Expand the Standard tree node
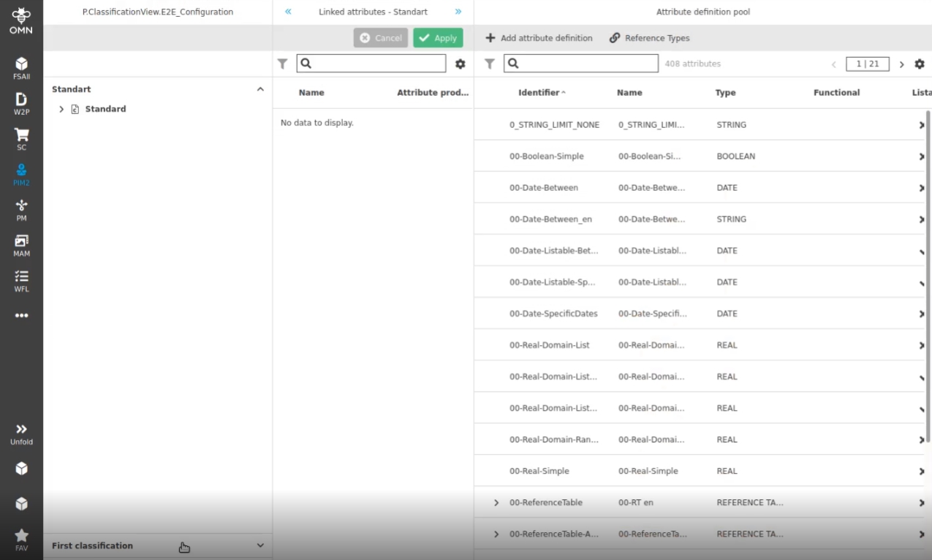The width and height of the screenshot is (932, 560). 61,109
